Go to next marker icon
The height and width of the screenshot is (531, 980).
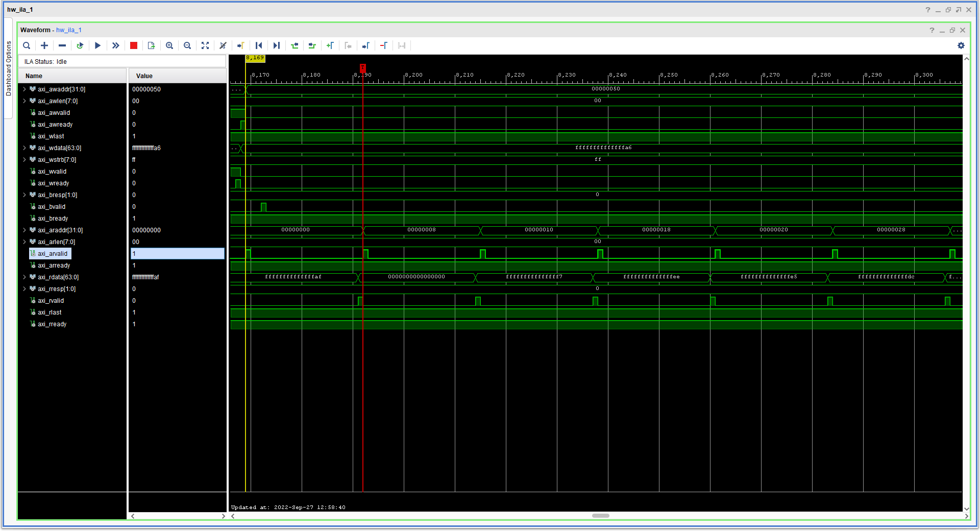[366, 45]
